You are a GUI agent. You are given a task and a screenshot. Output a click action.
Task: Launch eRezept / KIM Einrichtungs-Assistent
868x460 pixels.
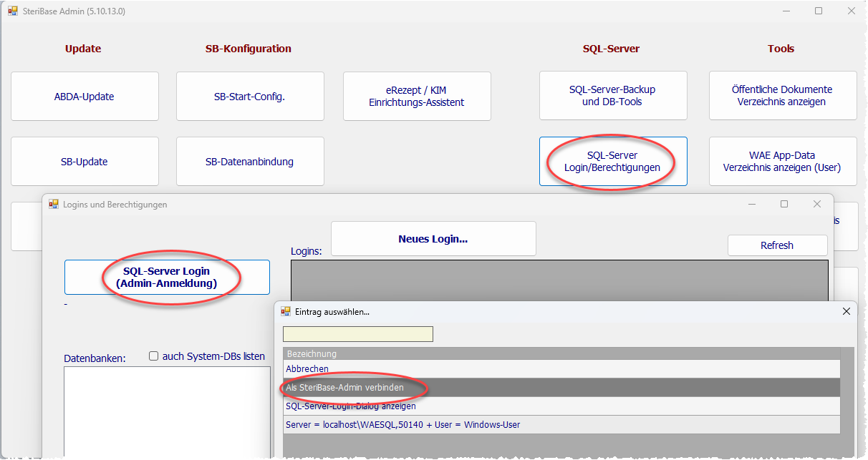point(417,96)
